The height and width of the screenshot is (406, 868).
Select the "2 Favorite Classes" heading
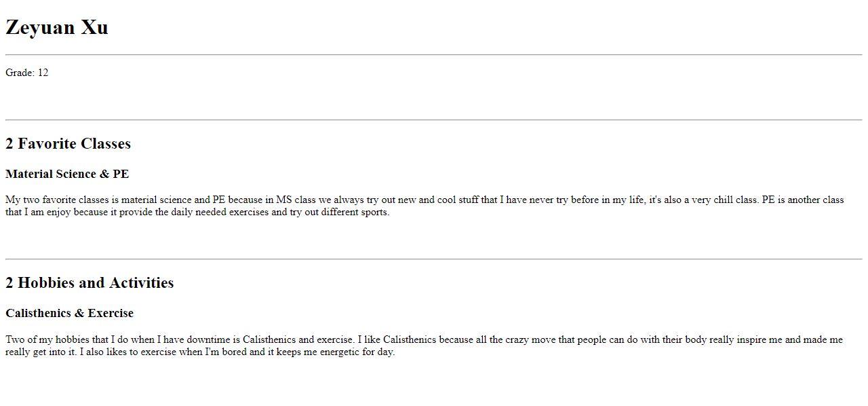(68, 144)
